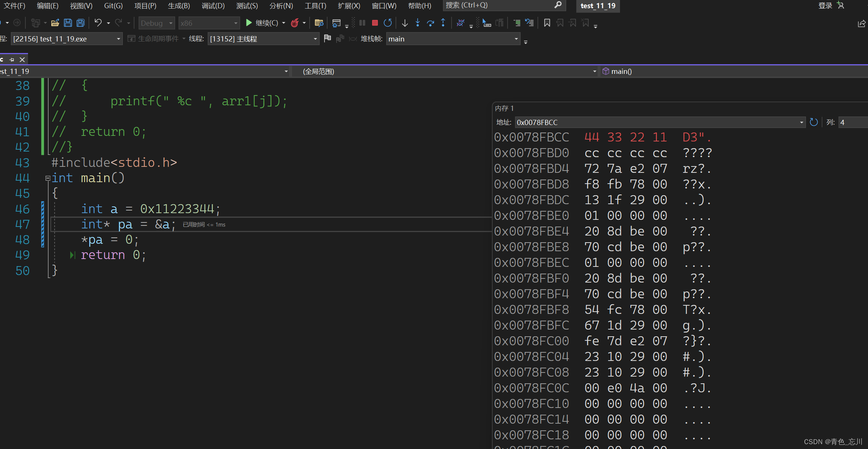Click the feedback icon beside 登录

[841, 5]
